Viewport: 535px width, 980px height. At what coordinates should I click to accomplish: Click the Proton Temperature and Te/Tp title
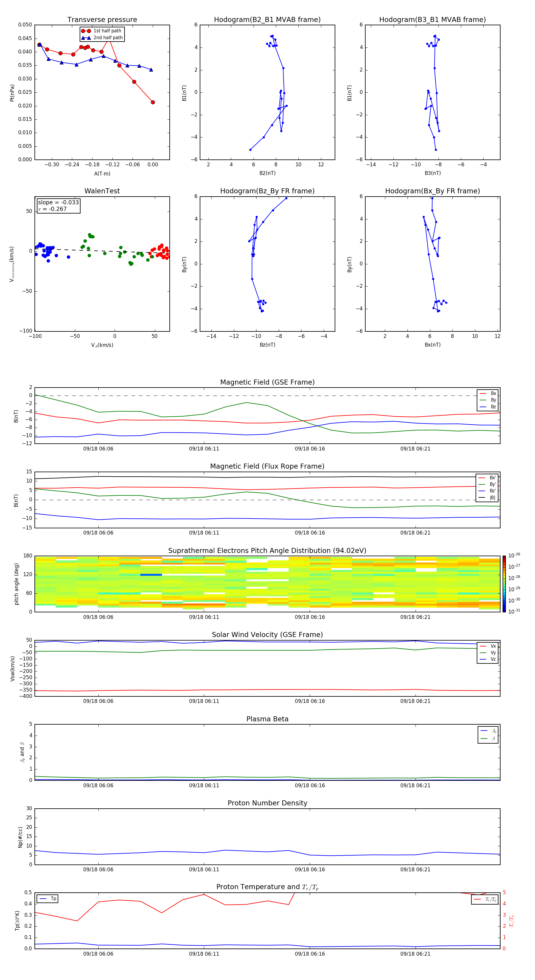click(x=267, y=887)
